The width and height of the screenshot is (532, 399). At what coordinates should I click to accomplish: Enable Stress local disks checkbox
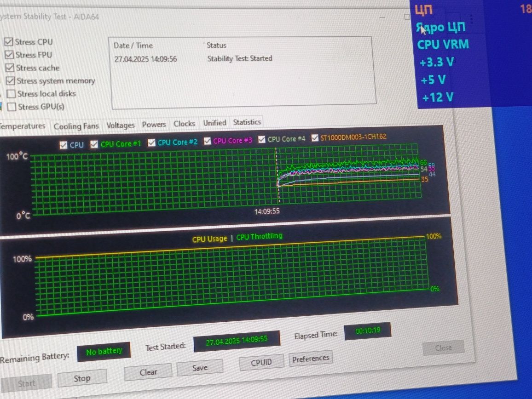11,94
